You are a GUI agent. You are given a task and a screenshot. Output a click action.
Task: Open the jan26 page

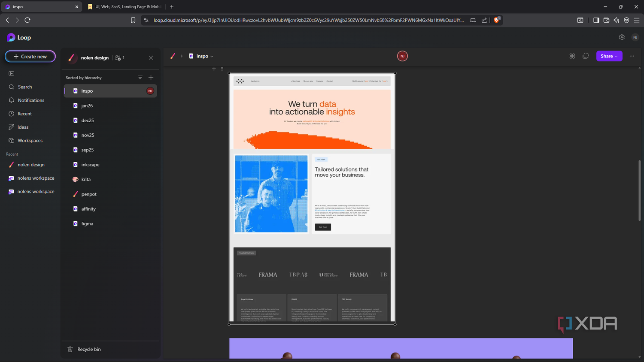pos(110,106)
